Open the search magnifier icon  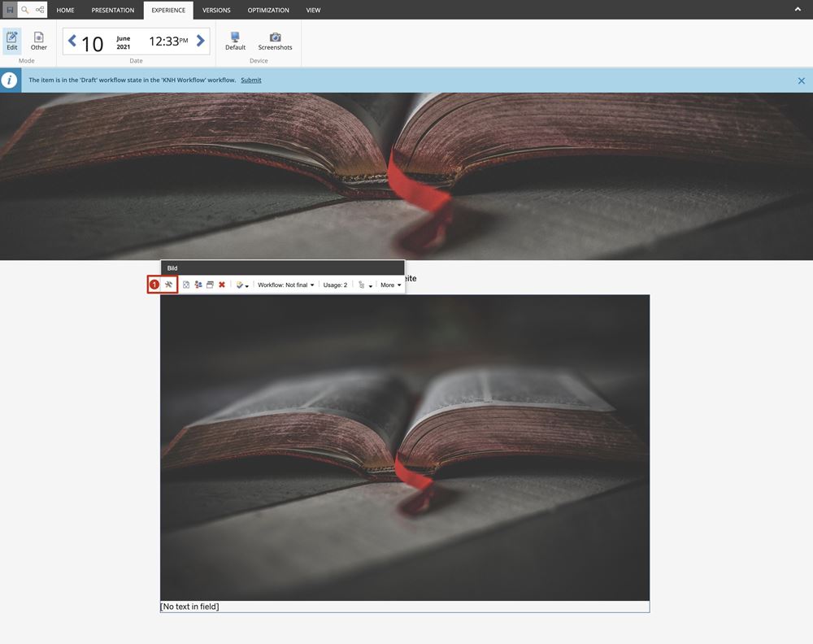coord(24,10)
